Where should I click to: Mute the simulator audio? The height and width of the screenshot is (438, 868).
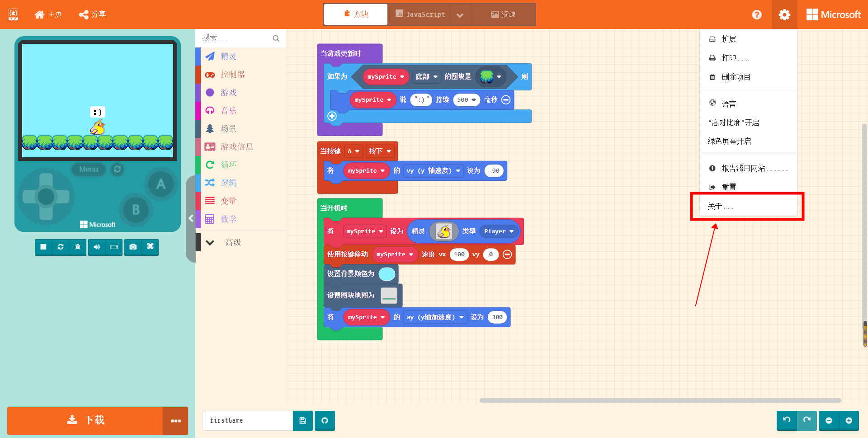[97, 247]
